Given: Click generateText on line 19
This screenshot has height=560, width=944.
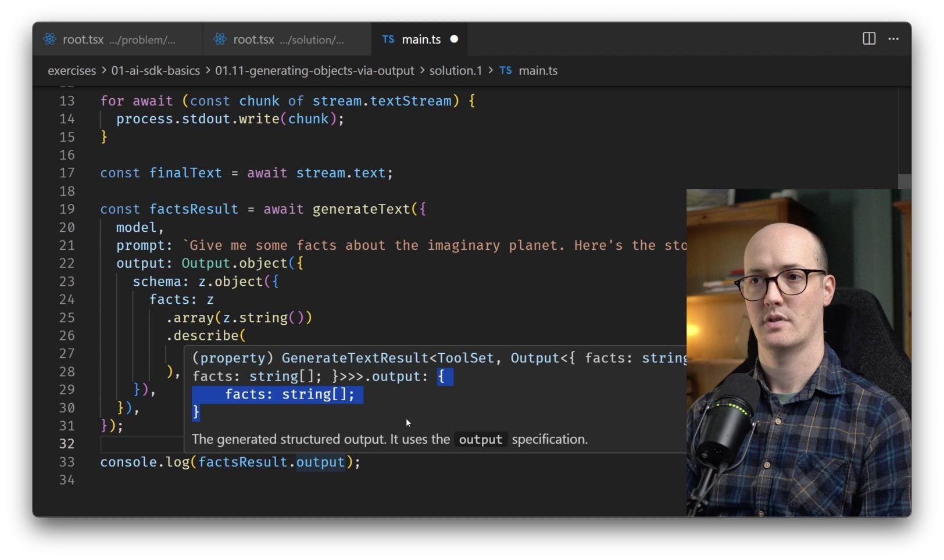Looking at the screenshot, I should pyautogui.click(x=362, y=209).
